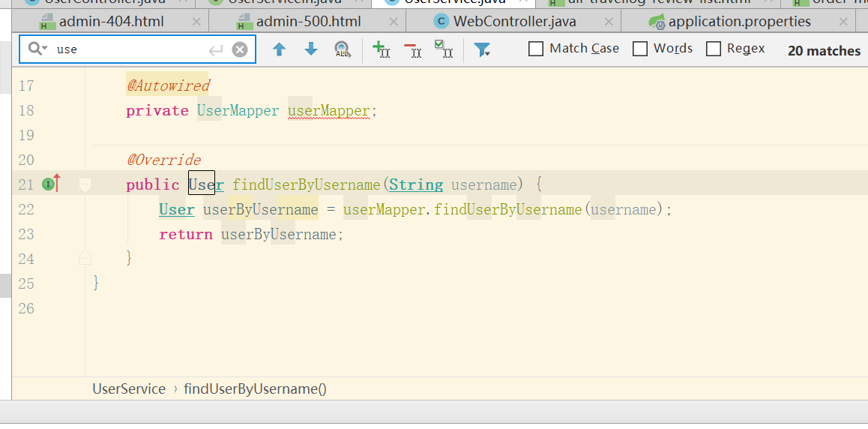The height and width of the screenshot is (429, 868).
Task: Switch to the application.properties tab
Action: coord(740,22)
